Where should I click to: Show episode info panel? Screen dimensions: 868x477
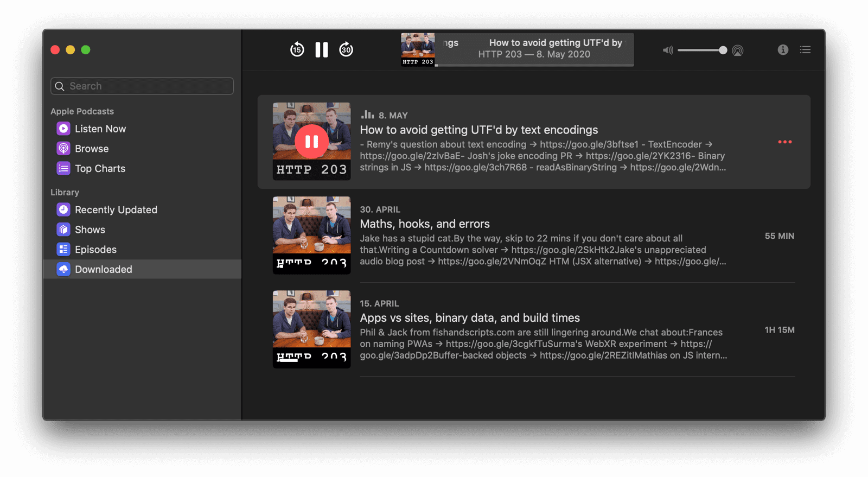click(x=783, y=50)
